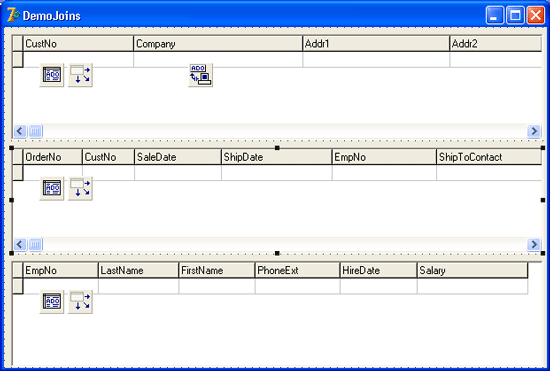Click the Company column header
This screenshot has width=550, height=371.
[218, 44]
